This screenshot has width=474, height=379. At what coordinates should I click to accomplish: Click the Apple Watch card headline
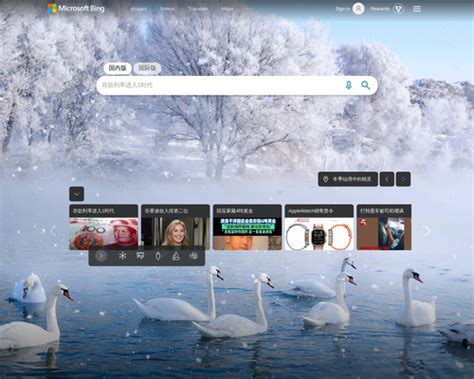(x=311, y=211)
